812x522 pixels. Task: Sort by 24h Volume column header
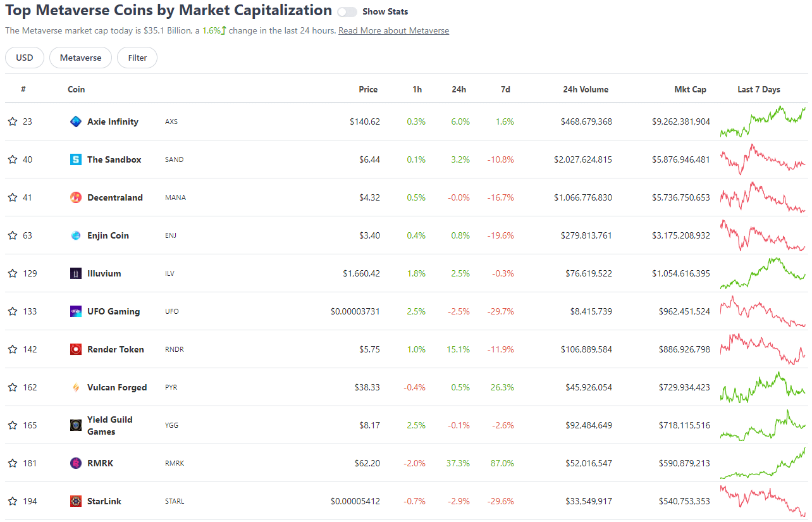[586, 89]
